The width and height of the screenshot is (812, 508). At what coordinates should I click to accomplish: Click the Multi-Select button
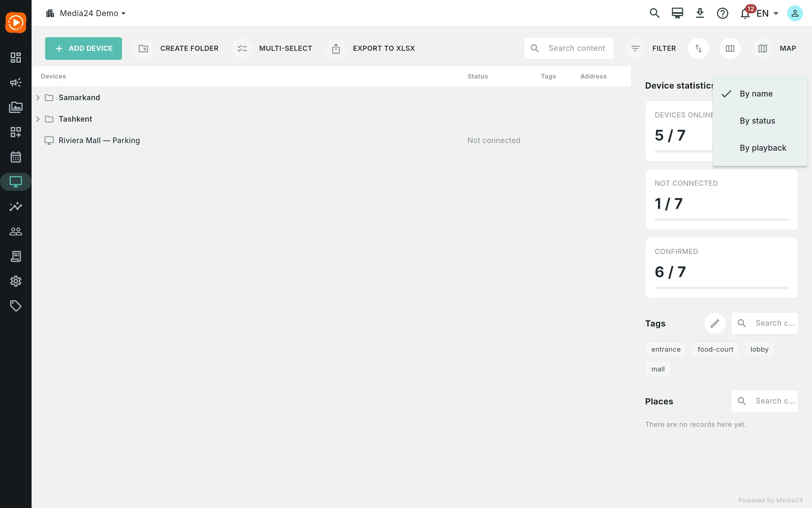tap(272, 48)
